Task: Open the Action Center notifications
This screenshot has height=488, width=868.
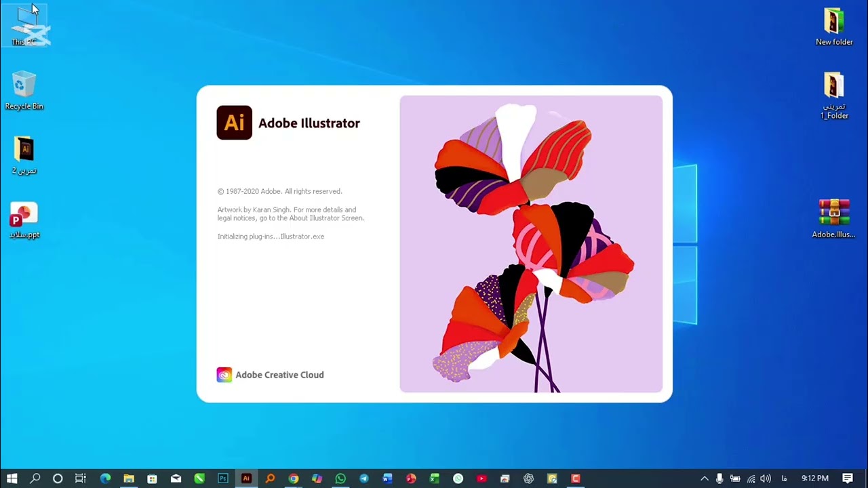Action: tap(848, 479)
